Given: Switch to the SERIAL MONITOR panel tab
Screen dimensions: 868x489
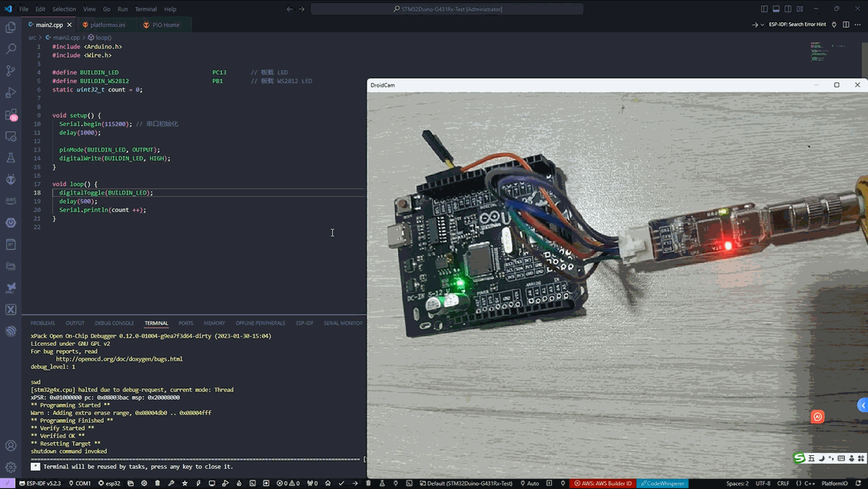Looking at the screenshot, I should click(343, 323).
